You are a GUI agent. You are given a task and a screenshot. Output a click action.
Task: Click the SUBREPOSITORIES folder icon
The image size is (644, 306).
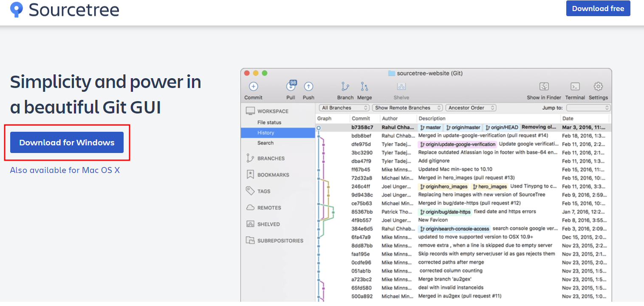250,241
